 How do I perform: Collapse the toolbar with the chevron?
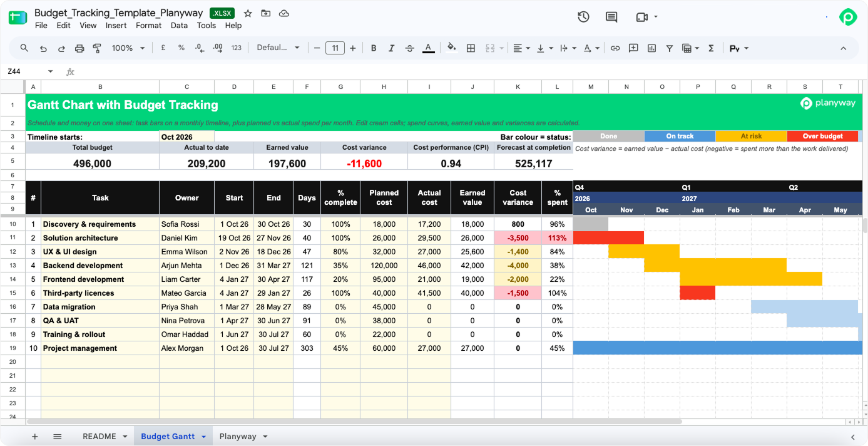[843, 48]
